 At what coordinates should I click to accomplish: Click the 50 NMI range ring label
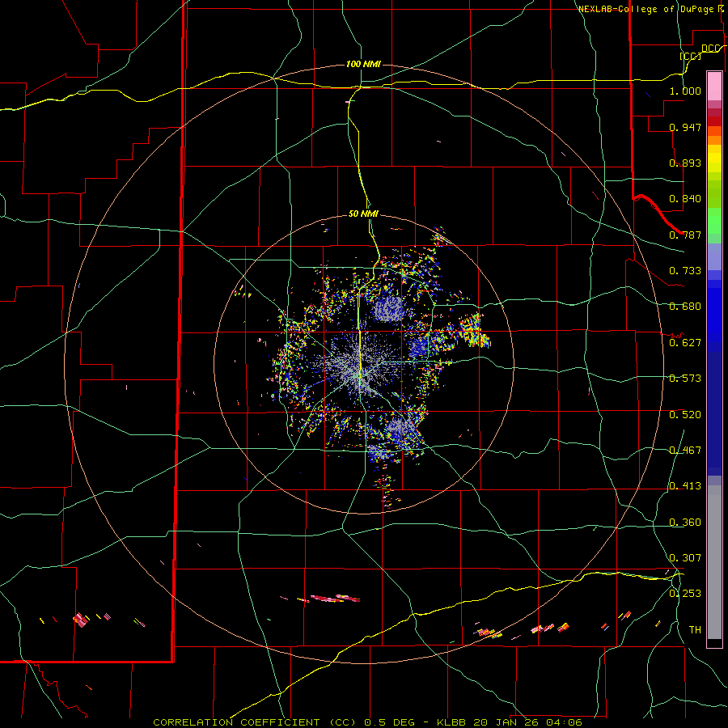(363, 214)
